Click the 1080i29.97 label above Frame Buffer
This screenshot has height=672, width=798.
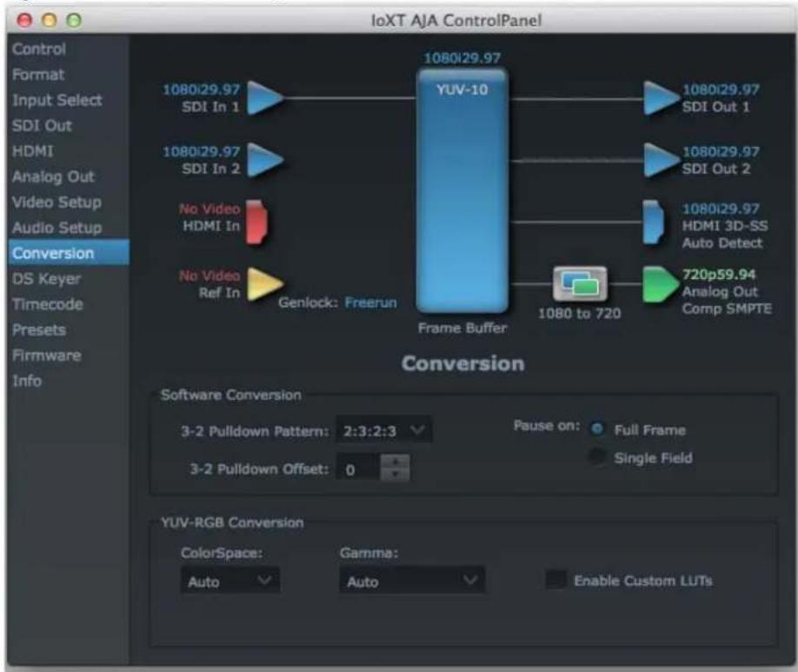(x=462, y=58)
